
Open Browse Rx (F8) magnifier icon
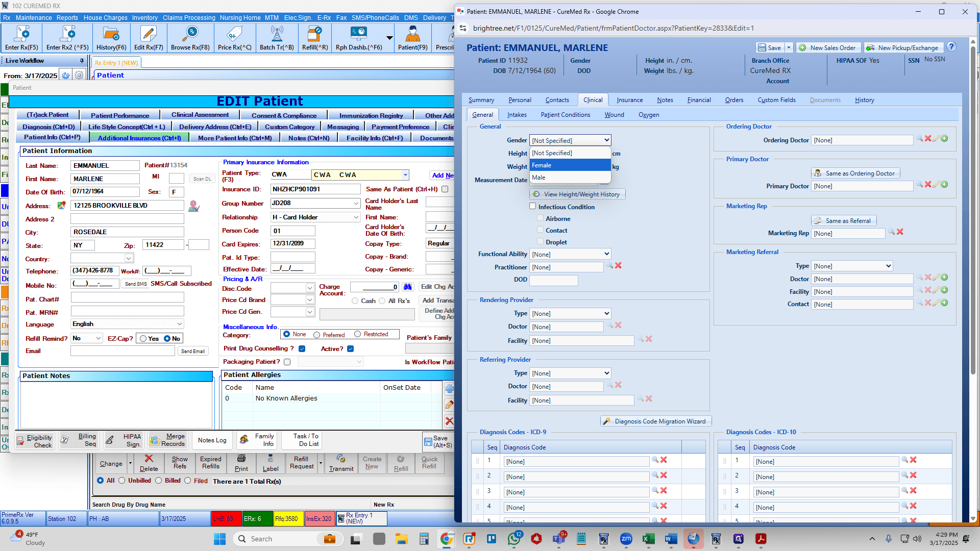pos(190,38)
